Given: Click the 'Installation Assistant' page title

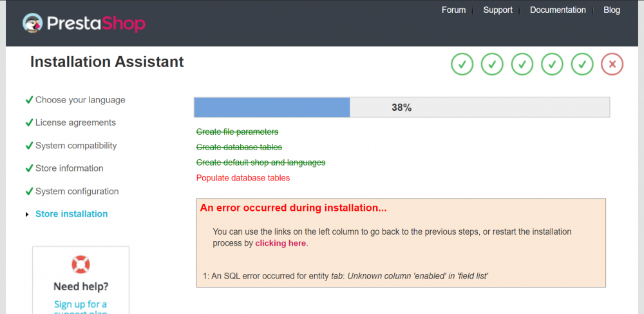Looking at the screenshot, I should [107, 62].
